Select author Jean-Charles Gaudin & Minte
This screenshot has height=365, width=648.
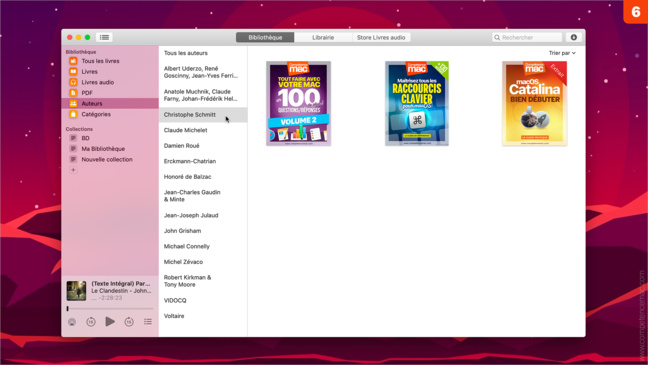tap(203, 196)
